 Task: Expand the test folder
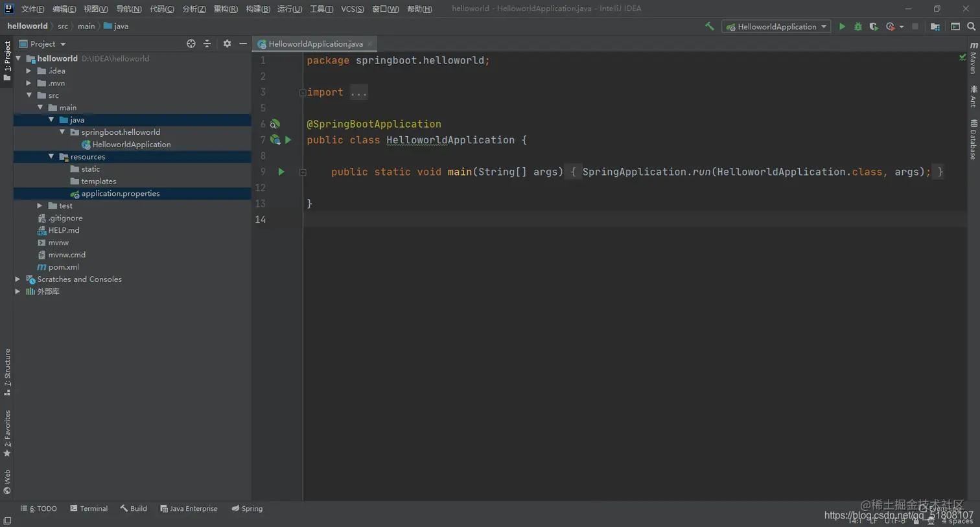[x=40, y=205]
